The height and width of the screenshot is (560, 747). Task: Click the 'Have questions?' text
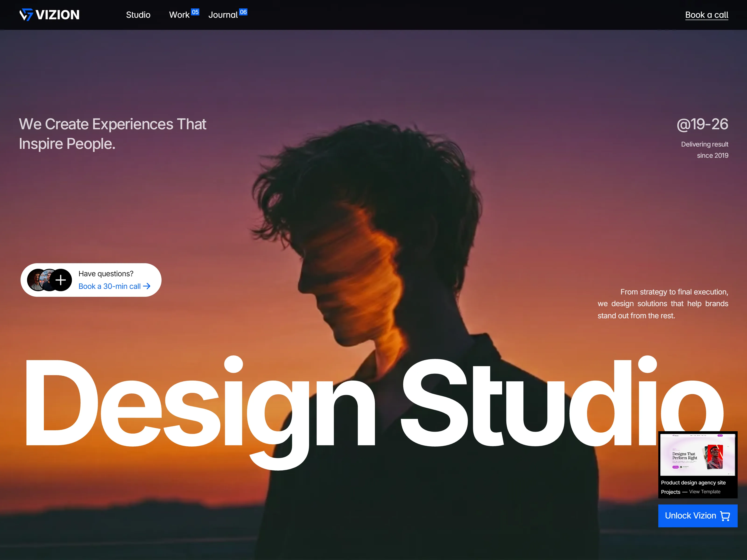point(106,274)
